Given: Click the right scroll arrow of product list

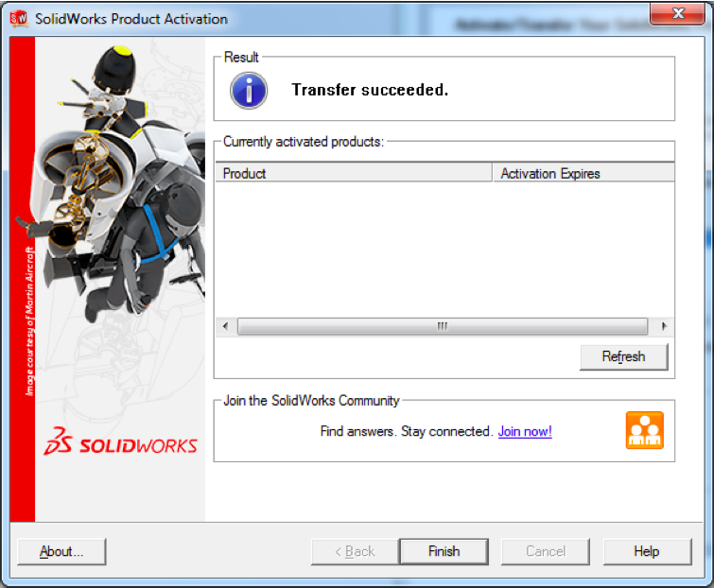Looking at the screenshot, I should [664, 326].
